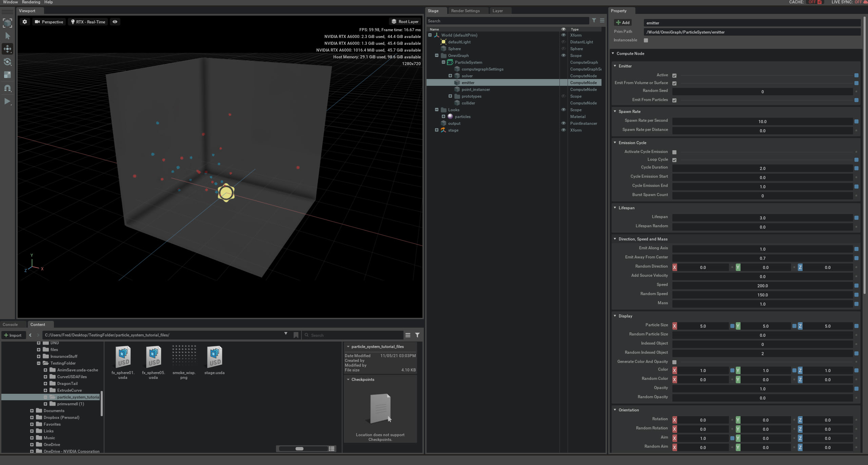
Task: Expand the prototypes tree node
Action: [450, 96]
